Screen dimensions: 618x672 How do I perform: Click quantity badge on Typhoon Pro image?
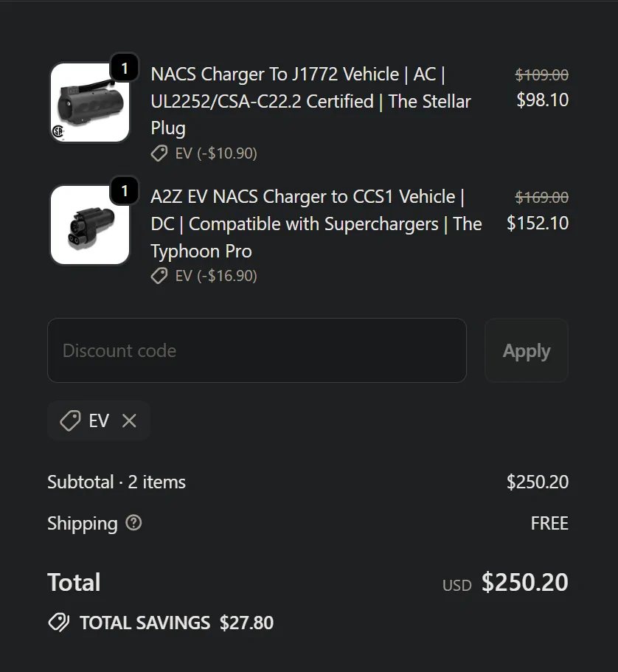[125, 191]
